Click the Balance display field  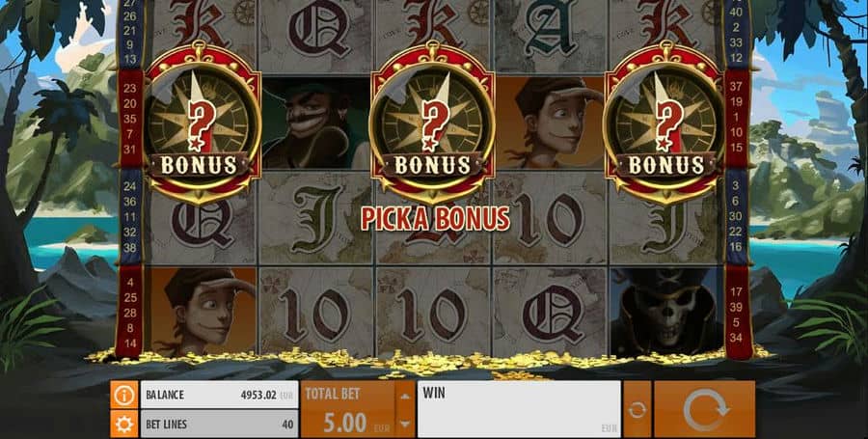219,395
